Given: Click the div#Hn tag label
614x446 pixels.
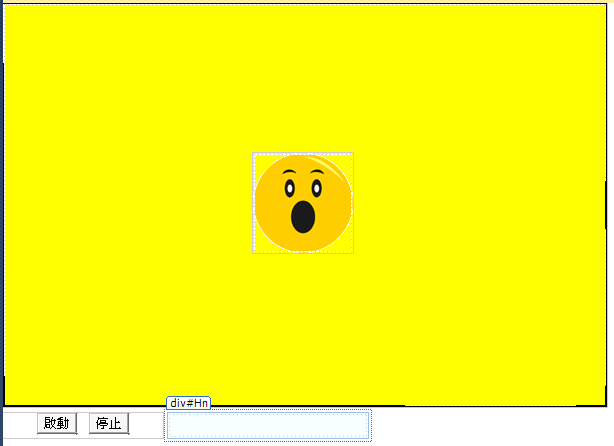Looking at the screenshot, I should 189,403.
